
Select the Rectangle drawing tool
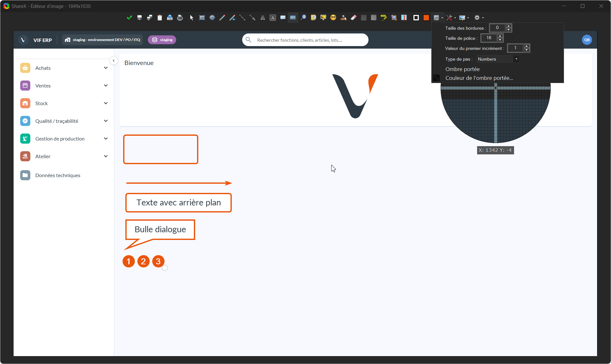(202, 18)
